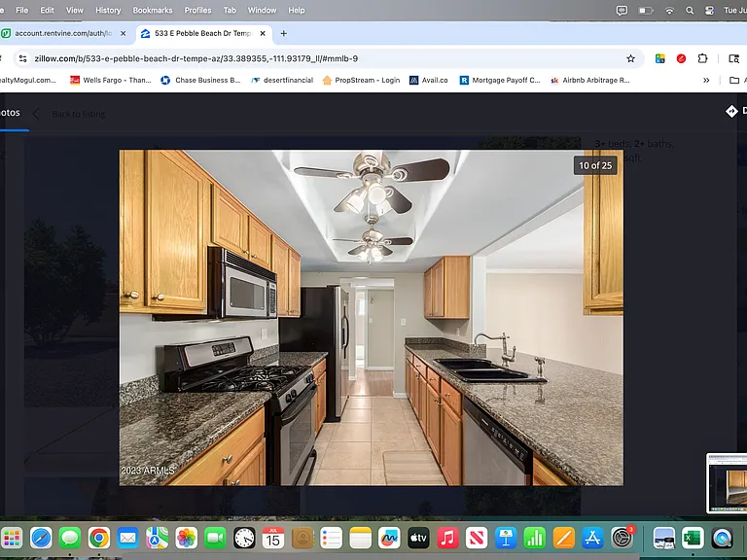Launch Safari from the Dock
Viewport: 747px width, 560px height.
coord(41,538)
